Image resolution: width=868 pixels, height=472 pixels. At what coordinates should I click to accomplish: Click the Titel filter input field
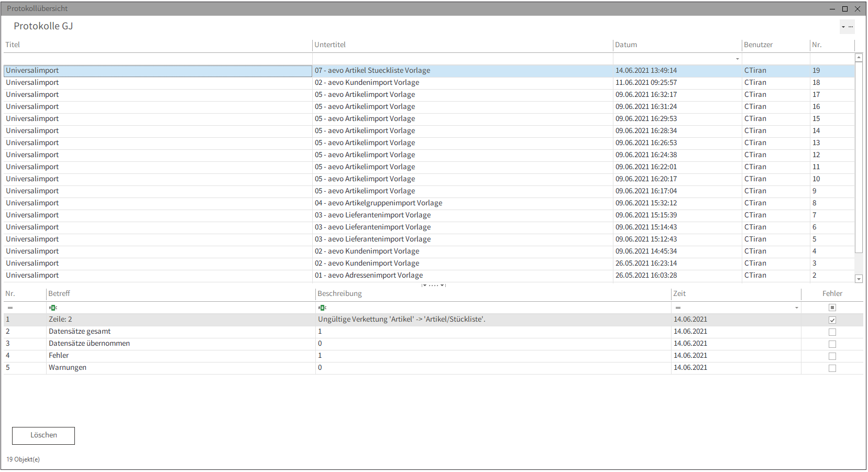(x=158, y=59)
